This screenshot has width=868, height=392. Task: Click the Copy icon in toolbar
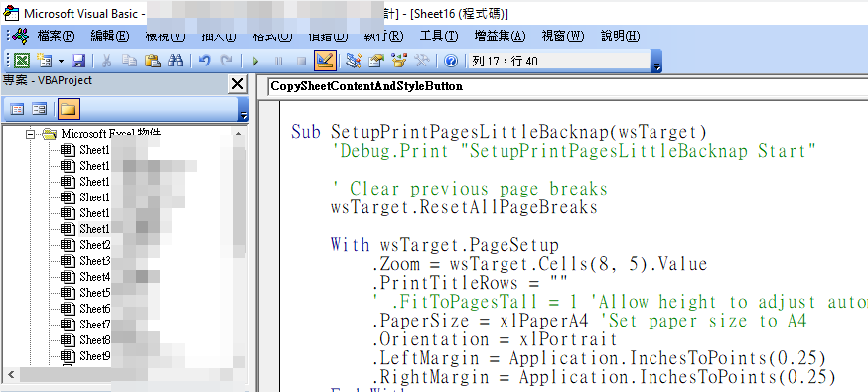(129, 61)
